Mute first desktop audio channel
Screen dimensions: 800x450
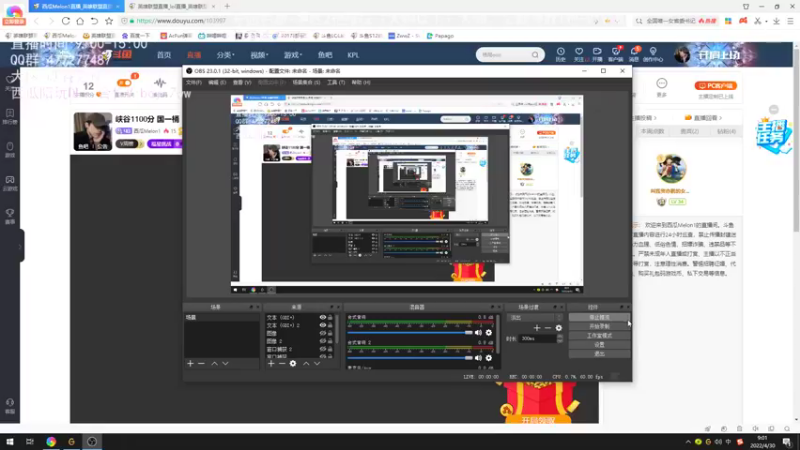(478, 333)
